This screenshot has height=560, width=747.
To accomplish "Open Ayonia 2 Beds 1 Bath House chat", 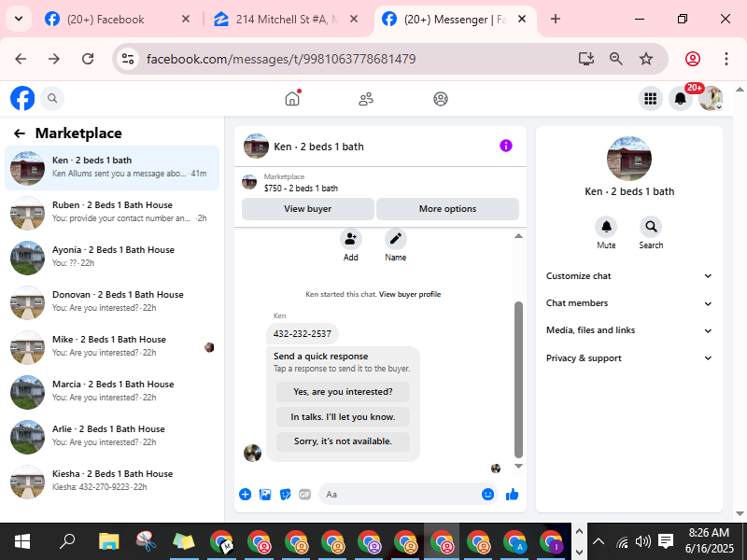I will [112, 258].
